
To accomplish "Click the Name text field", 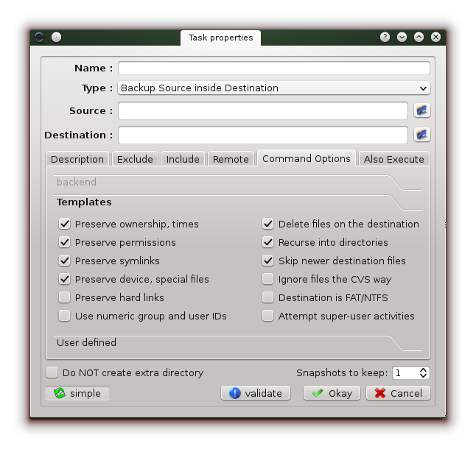I will [273, 68].
